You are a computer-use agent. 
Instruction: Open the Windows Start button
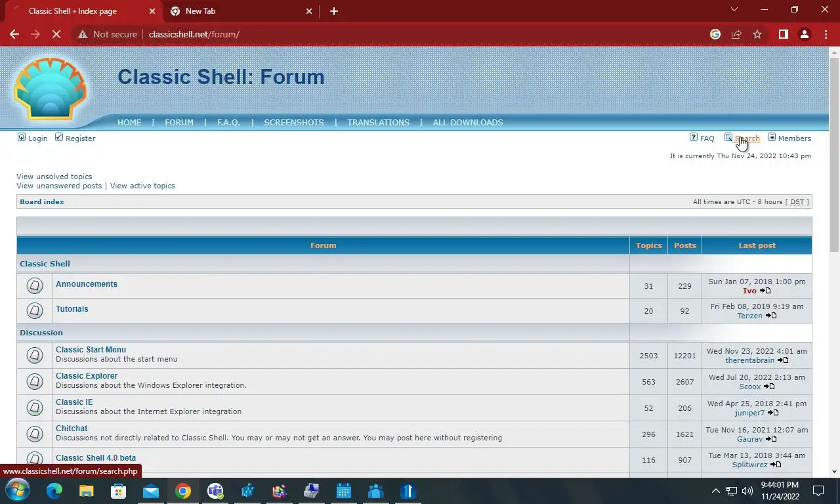(x=17, y=491)
